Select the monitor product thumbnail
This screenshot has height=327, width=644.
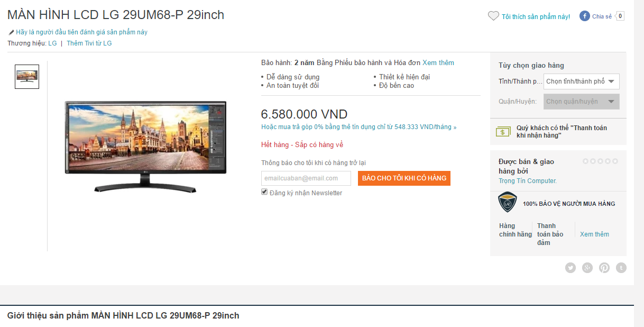click(x=27, y=77)
